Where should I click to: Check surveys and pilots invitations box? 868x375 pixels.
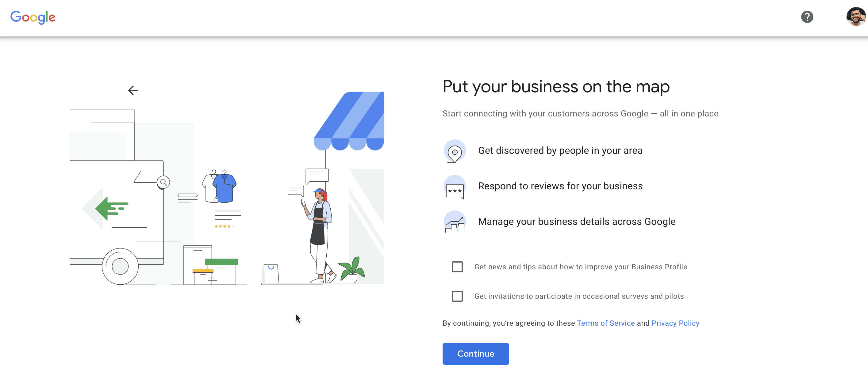click(457, 296)
